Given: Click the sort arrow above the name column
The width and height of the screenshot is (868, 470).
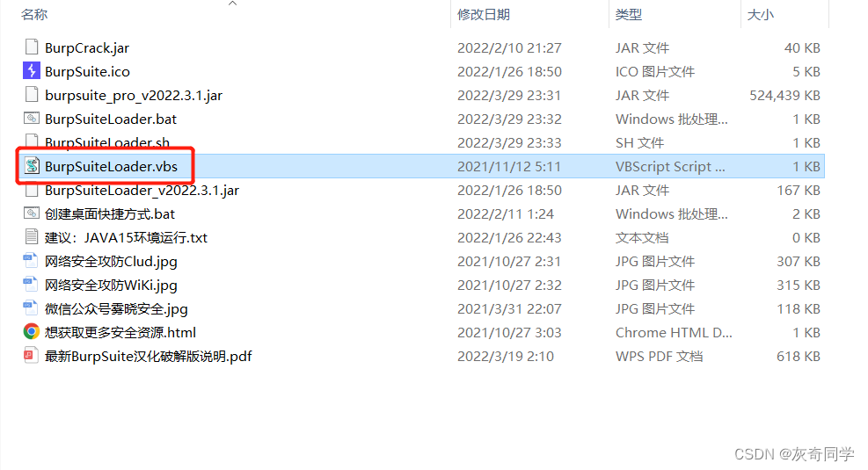Looking at the screenshot, I should tap(232, 4).
